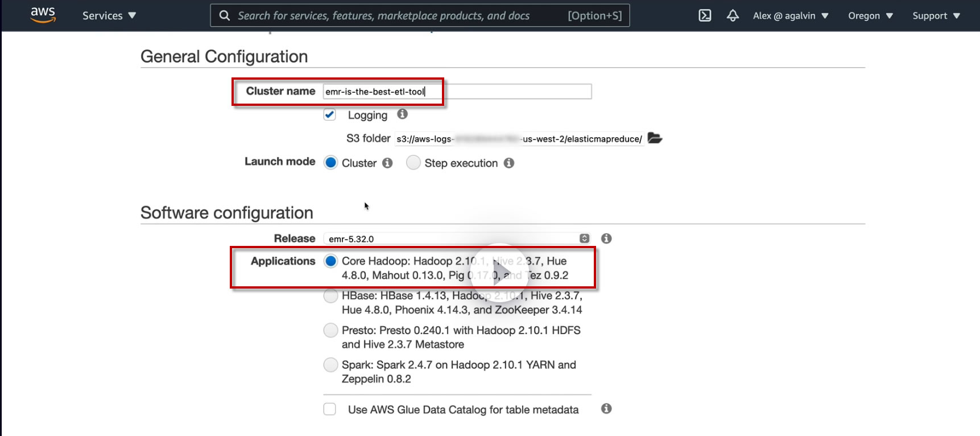
Task: Open the notifications bell icon
Action: (733, 16)
